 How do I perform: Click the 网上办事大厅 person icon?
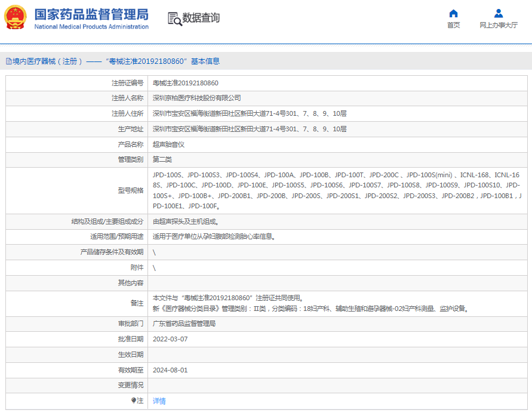click(x=498, y=14)
